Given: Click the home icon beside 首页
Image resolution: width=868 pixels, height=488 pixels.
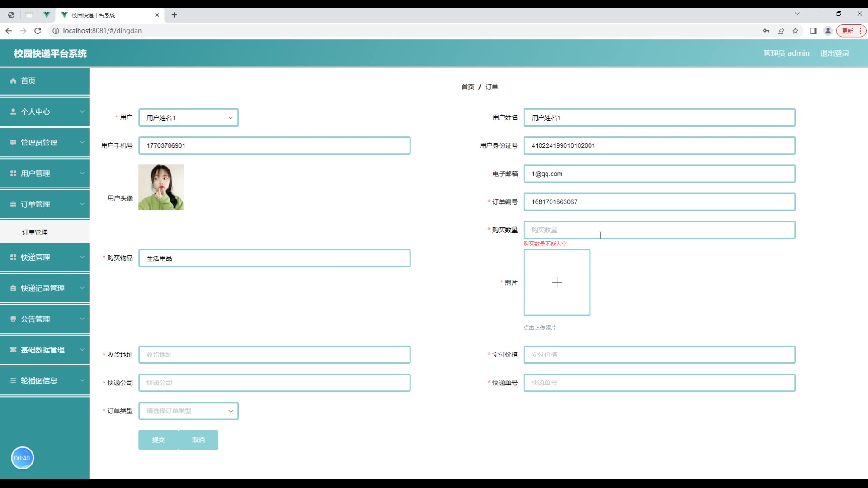Looking at the screenshot, I should tap(13, 81).
